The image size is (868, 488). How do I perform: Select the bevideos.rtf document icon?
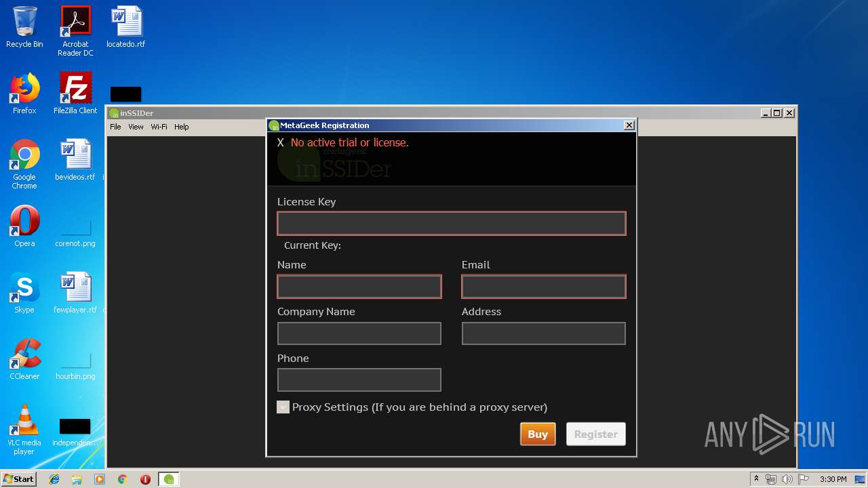coord(75,160)
